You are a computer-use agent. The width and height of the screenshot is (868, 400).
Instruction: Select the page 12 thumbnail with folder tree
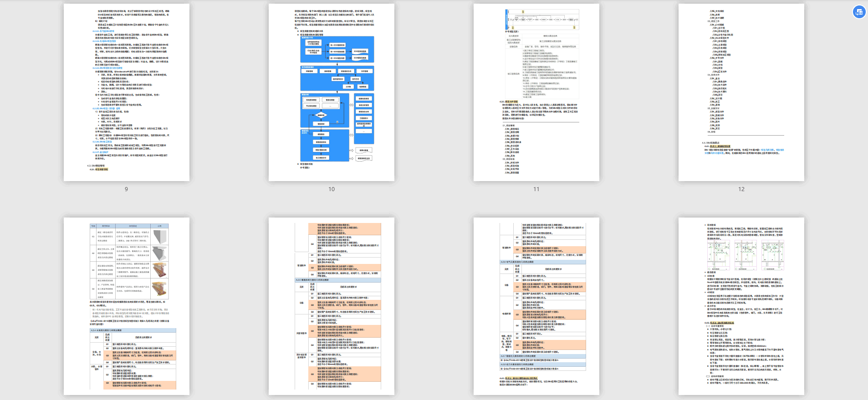pyautogui.click(x=741, y=92)
